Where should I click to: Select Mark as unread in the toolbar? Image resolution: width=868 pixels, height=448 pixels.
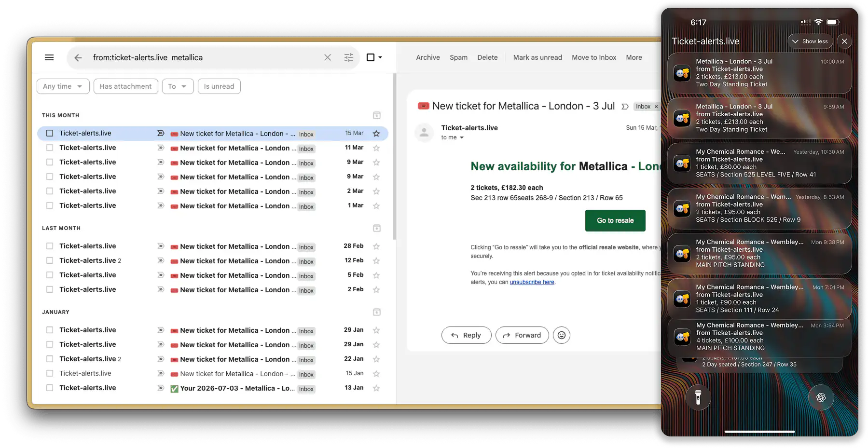point(537,57)
